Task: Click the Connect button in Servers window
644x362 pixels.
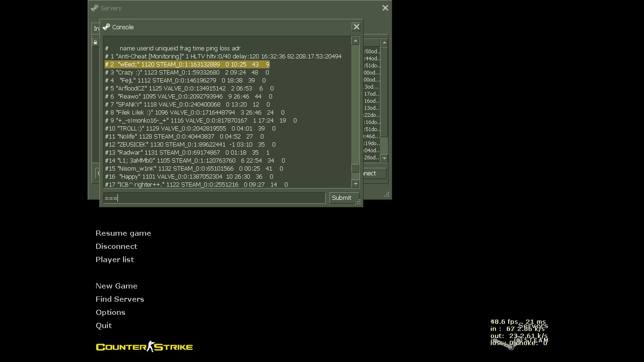Action: 375,173
